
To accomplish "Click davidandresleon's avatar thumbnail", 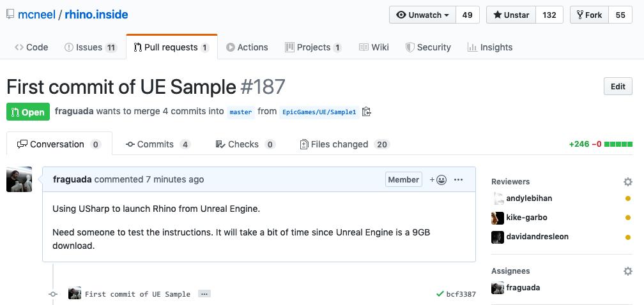I will pyautogui.click(x=497, y=237).
